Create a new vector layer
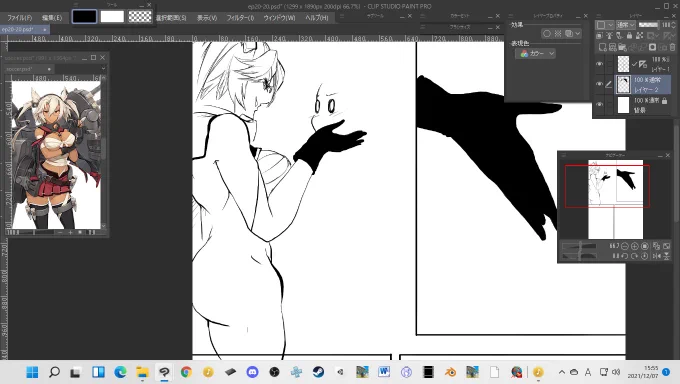Image resolution: width=680 pixels, height=384 pixels. 612,47
